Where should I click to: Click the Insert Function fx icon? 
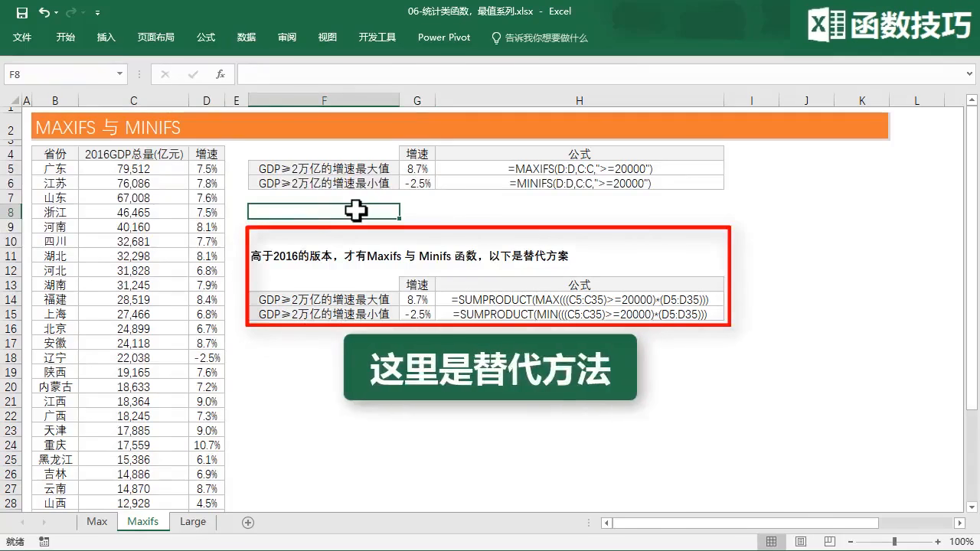(x=220, y=74)
